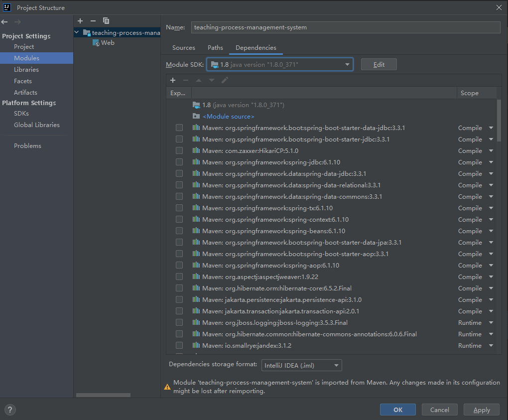The height and width of the screenshot is (420, 508).
Task: Click library icon of HikariCP dependency
Action: click(x=196, y=150)
